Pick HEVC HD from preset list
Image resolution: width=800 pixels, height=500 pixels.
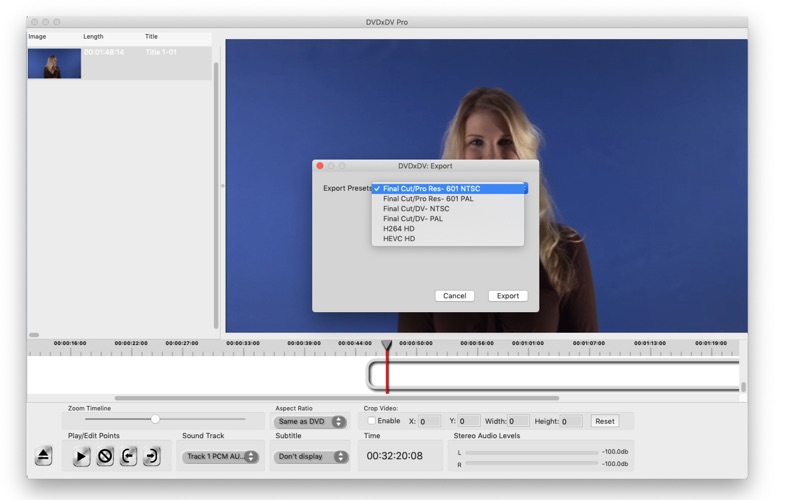(x=399, y=239)
